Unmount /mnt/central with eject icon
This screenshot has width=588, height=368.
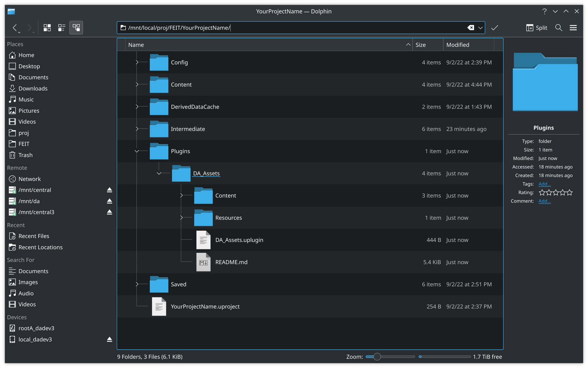[x=109, y=190]
